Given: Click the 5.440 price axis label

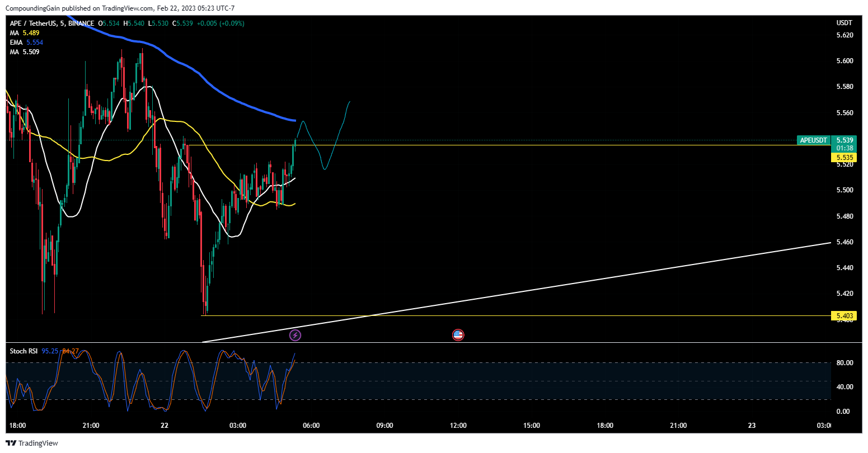Looking at the screenshot, I should tap(844, 268).
